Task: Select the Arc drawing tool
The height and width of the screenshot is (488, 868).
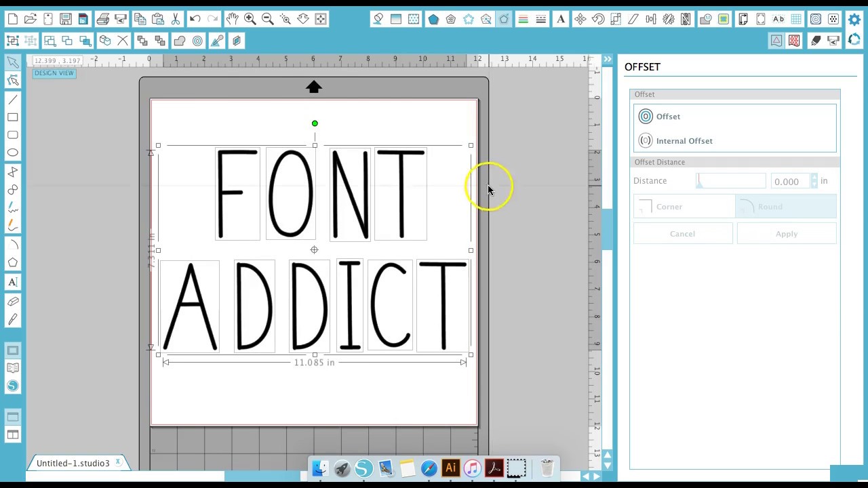Action: tap(13, 245)
